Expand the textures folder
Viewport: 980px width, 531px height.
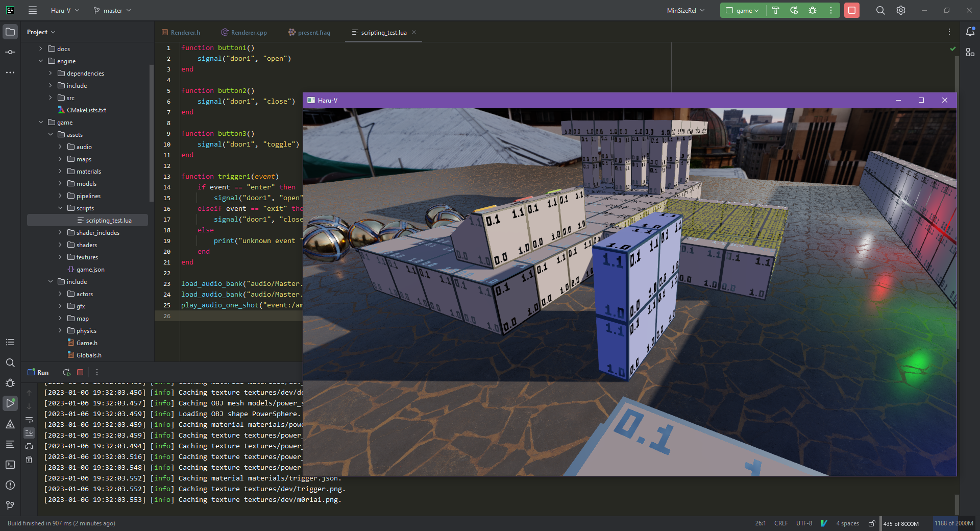click(x=60, y=257)
